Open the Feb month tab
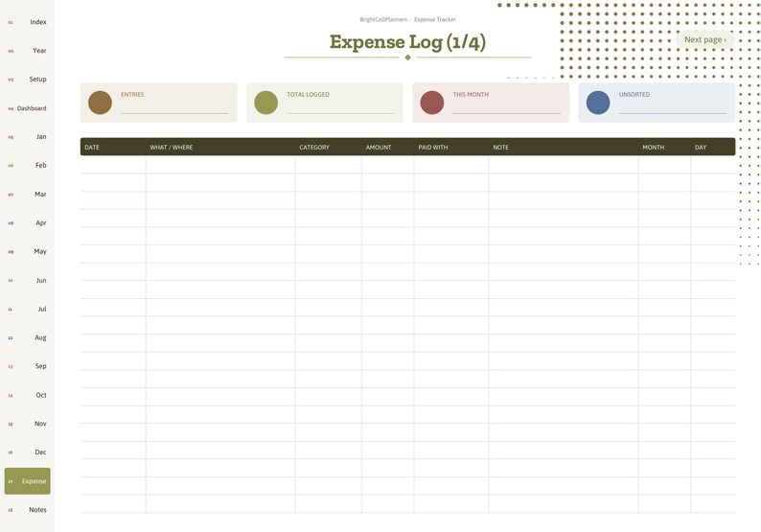 [x=27, y=166]
